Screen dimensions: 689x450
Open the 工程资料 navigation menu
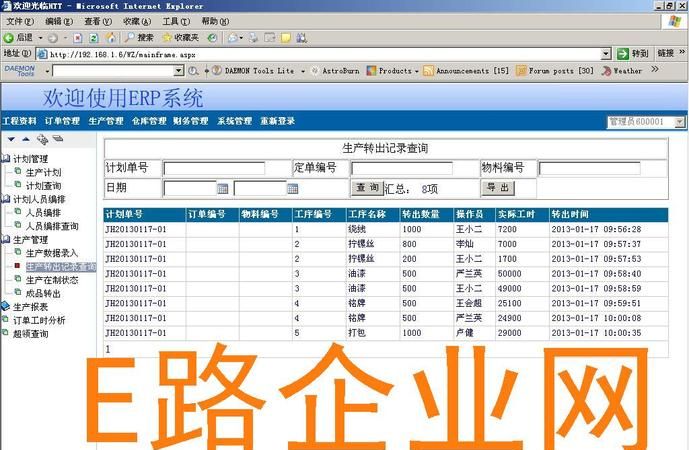[x=19, y=121]
